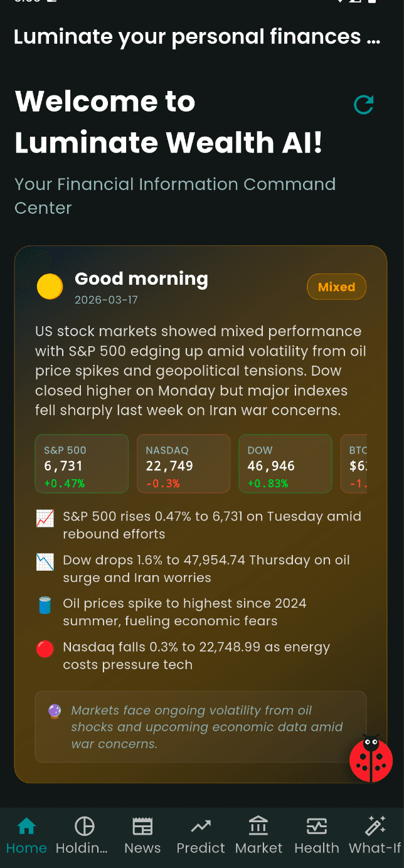Go to the Market bank tab

258,835
